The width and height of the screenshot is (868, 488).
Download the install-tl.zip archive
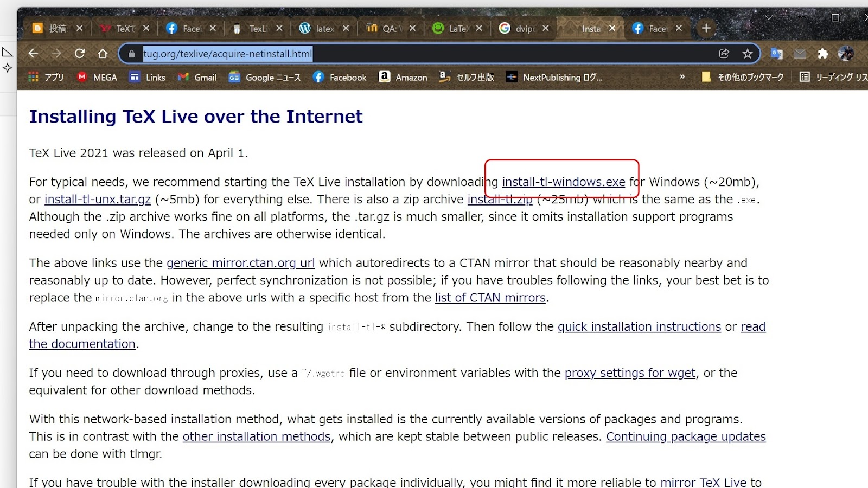(500, 199)
